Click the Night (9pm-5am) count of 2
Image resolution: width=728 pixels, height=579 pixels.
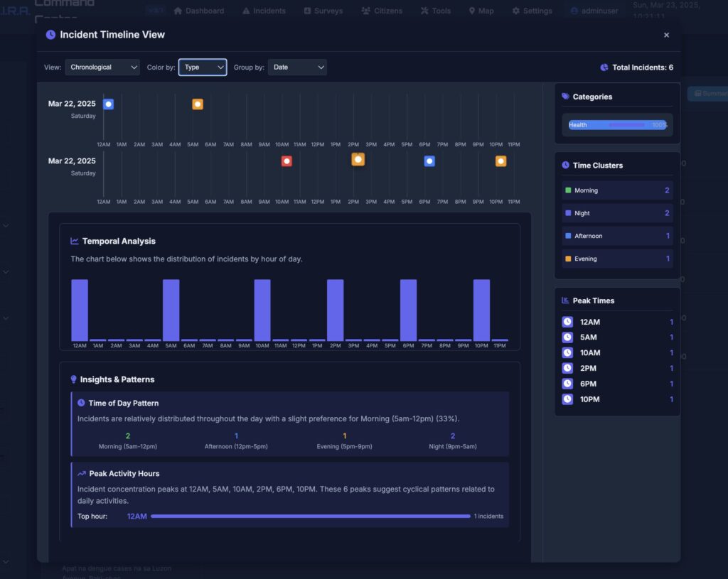click(453, 435)
